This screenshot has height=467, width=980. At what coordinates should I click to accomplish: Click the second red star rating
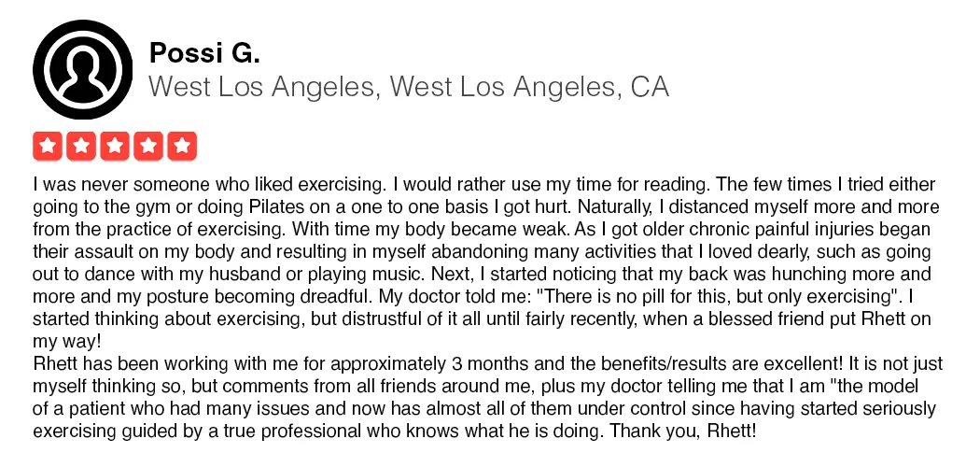click(81, 147)
